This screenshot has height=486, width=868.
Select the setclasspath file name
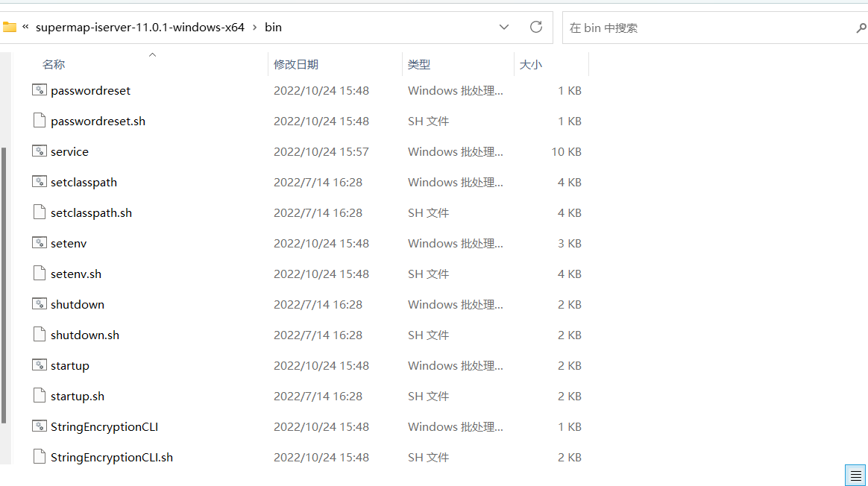[x=84, y=182]
